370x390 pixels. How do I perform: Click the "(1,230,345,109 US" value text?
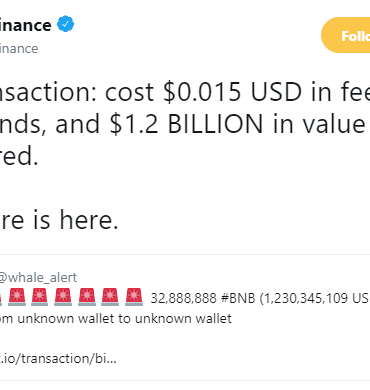click(314, 298)
